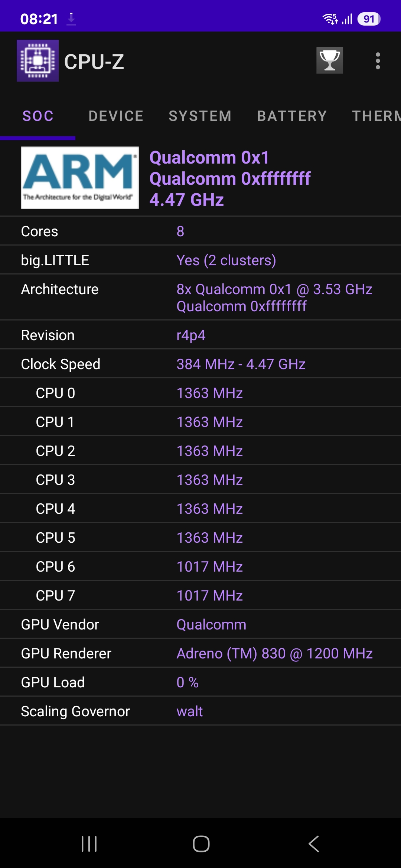Tap the Clock Speed row
This screenshot has width=401, height=868.
pos(200,364)
